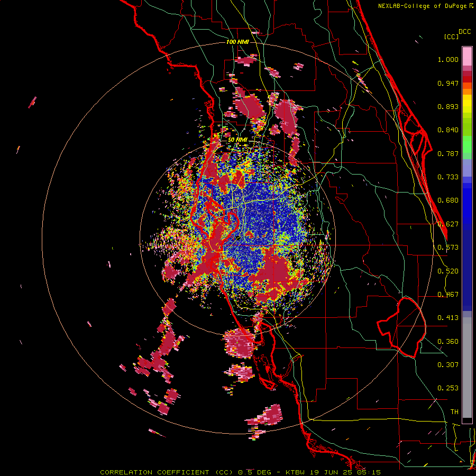Select the 1.000 legend value

[x=448, y=59]
